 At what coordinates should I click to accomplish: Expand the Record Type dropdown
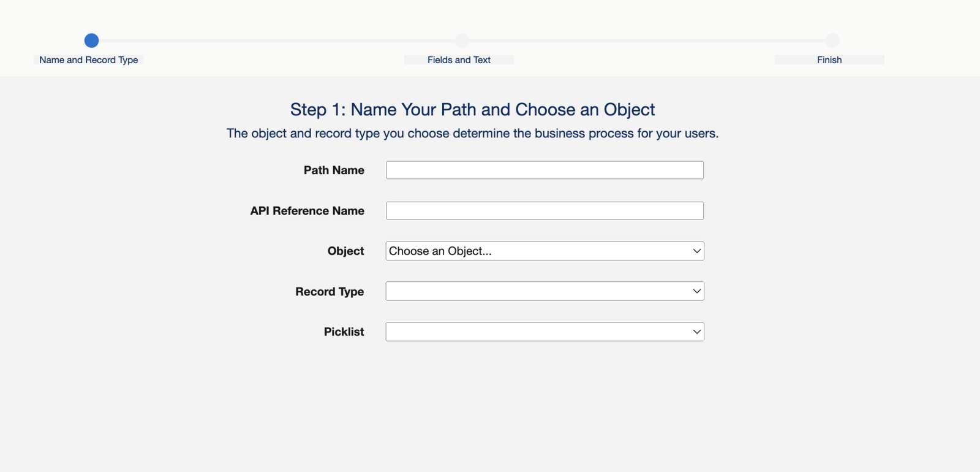pyautogui.click(x=545, y=291)
